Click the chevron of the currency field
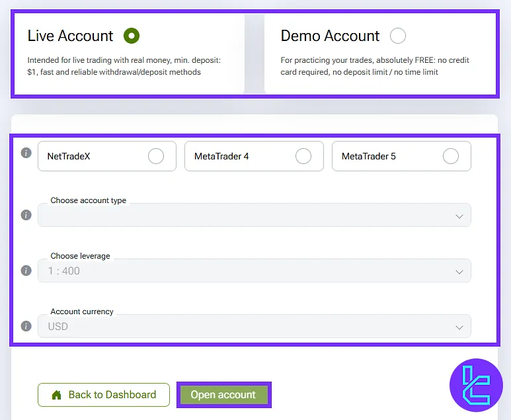Viewport: 511px width, 420px height. click(459, 327)
